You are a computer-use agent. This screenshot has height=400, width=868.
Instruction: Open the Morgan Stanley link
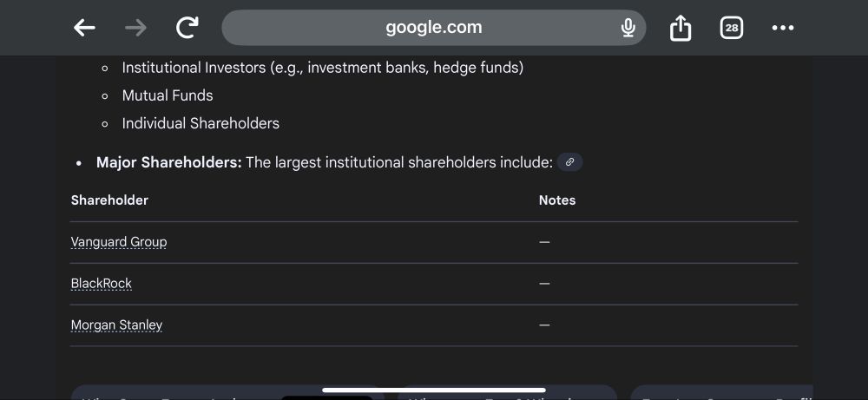(x=116, y=325)
